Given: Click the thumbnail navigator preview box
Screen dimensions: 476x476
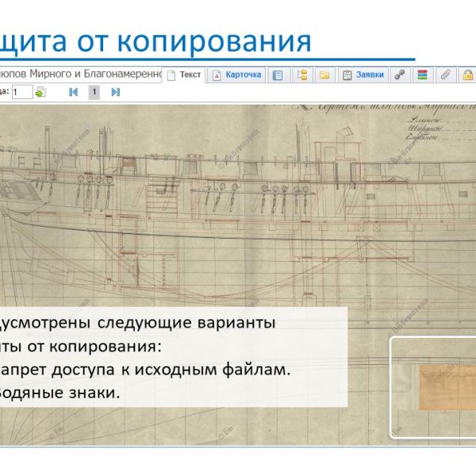Looking at the screenshot, I should 432,387.
